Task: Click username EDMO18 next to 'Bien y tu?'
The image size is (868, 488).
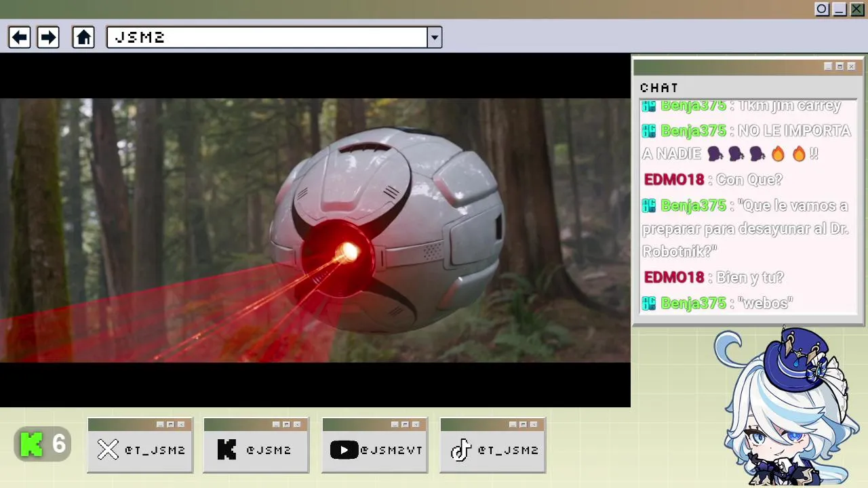Action: tap(674, 277)
